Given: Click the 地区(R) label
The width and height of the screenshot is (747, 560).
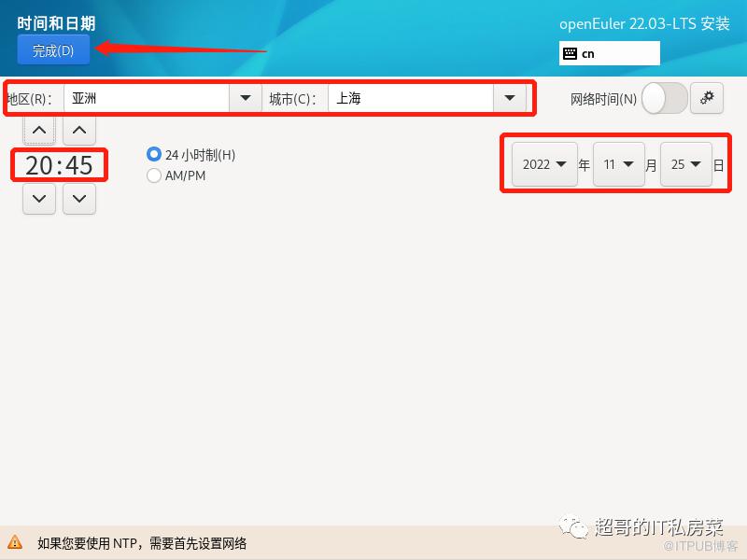Looking at the screenshot, I should [30, 99].
